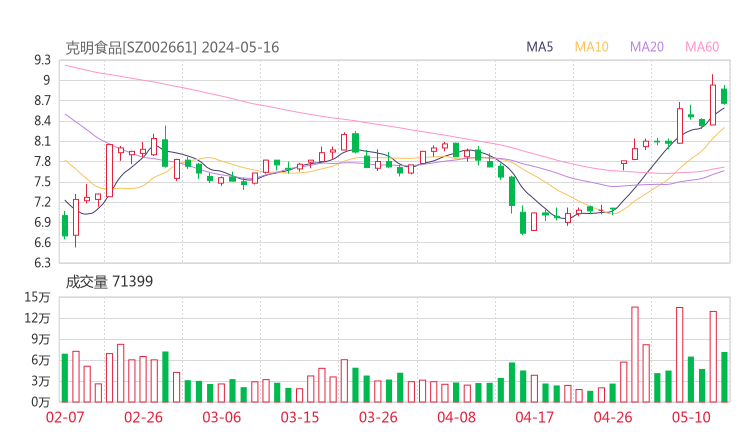Click the 9万 volume axis label
This screenshot has height=440, width=740.
pyautogui.click(x=41, y=339)
